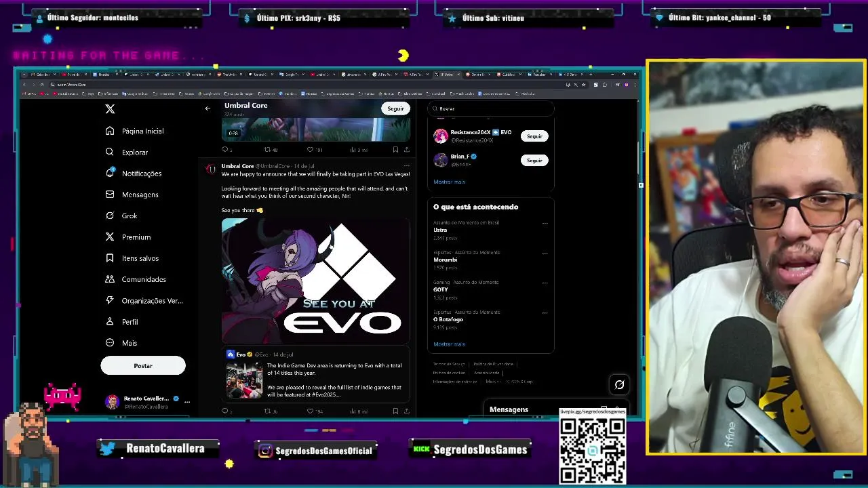The width and height of the screenshot is (868, 488).
Task: Open Premium in the sidebar
Action: tap(128, 237)
